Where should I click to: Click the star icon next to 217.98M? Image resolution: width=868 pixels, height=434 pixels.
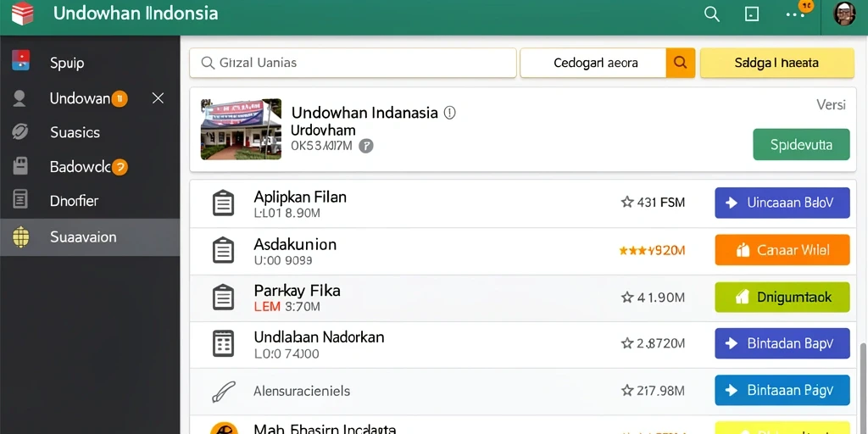627,390
